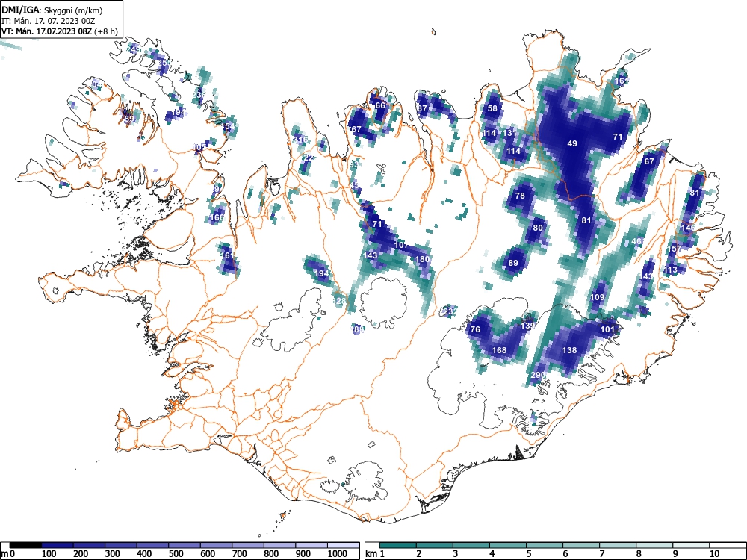Click the map label '80'
Screen dimensions: 747x560
click(x=537, y=228)
